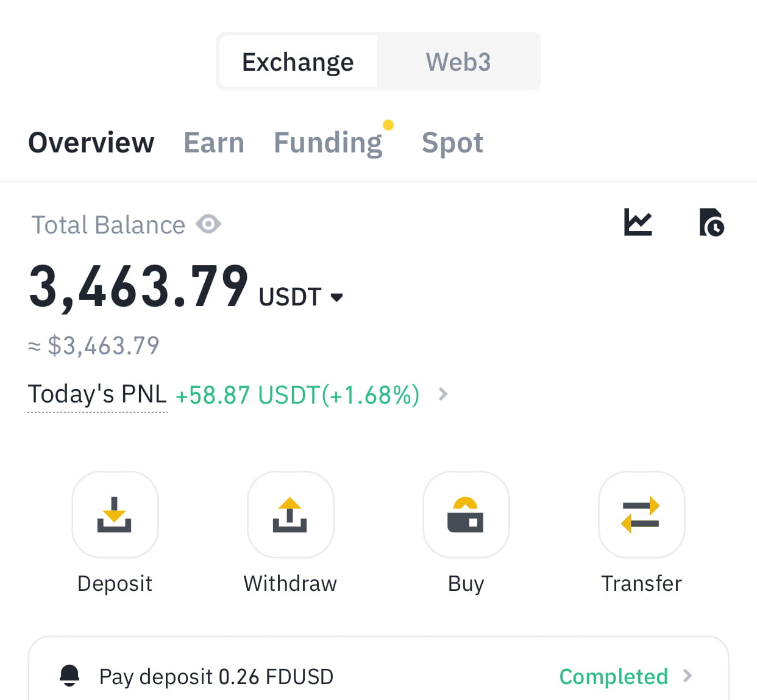Open the USDT currency dropdown
This screenshot has height=700, width=757.
click(336, 298)
